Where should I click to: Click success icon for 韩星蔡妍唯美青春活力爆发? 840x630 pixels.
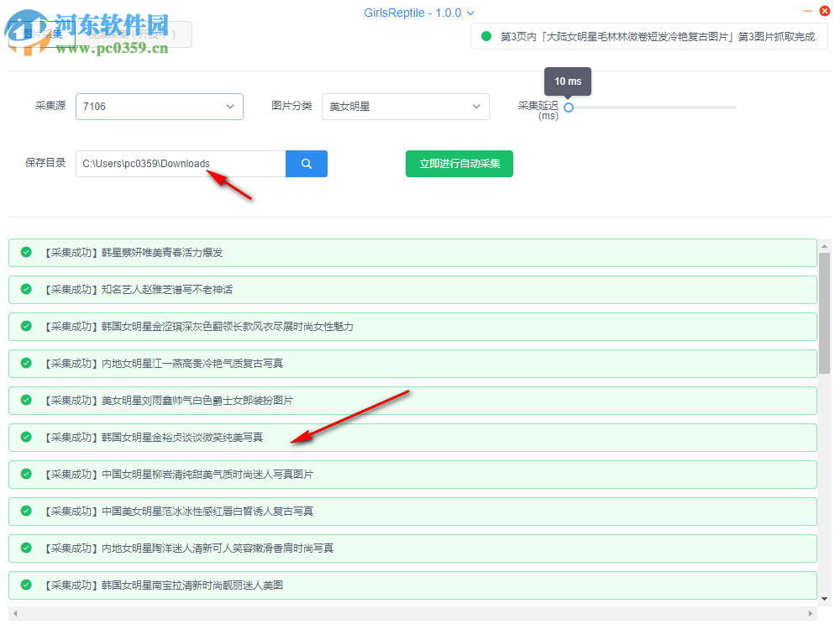[x=26, y=252]
